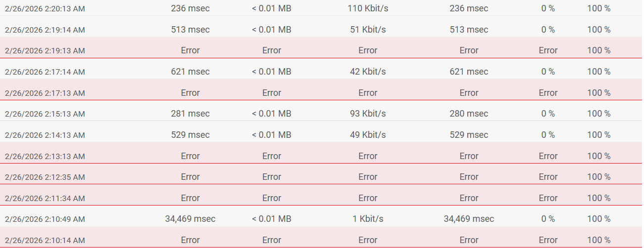Select the 2:12:35 AM error row timestamp
The width and height of the screenshot is (644, 248).
pos(45,177)
